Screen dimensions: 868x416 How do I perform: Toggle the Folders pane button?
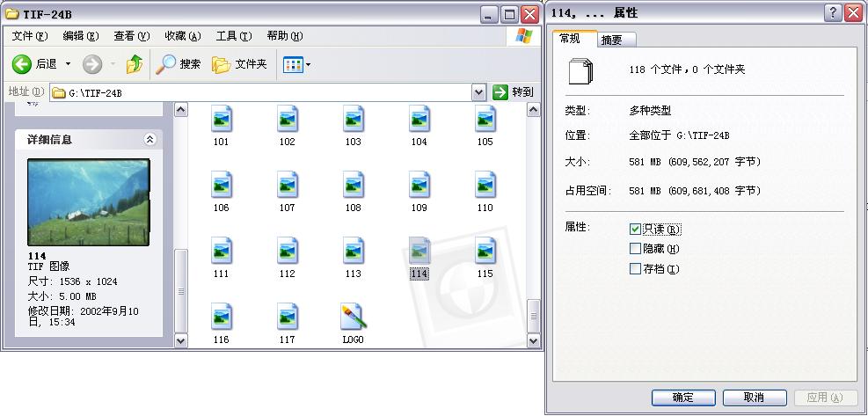point(239,64)
